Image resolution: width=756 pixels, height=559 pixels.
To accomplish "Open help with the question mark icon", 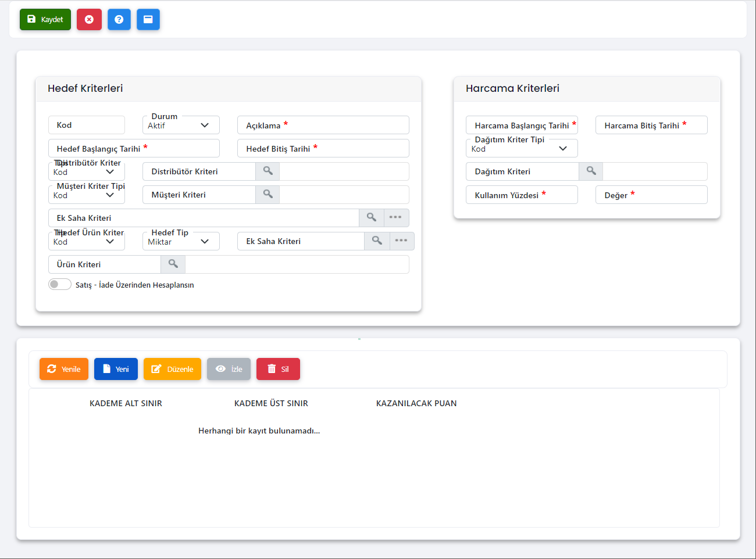I will pos(119,19).
